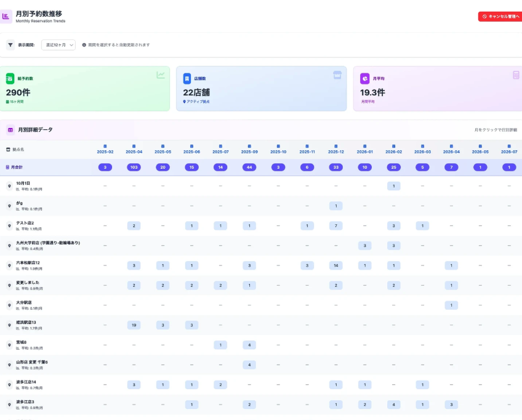Click the purple chart icon beside 月別予約数推移
522x420 pixels.
(x=6, y=16)
